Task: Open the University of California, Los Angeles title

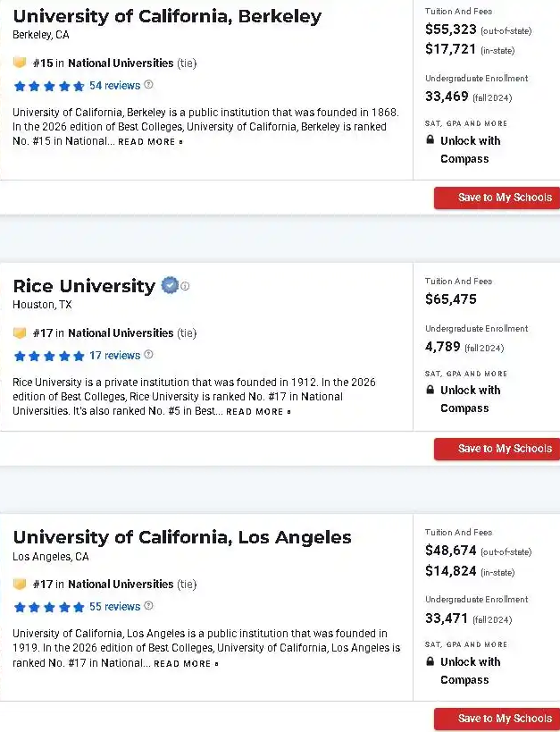Action: tap(182, 537)
